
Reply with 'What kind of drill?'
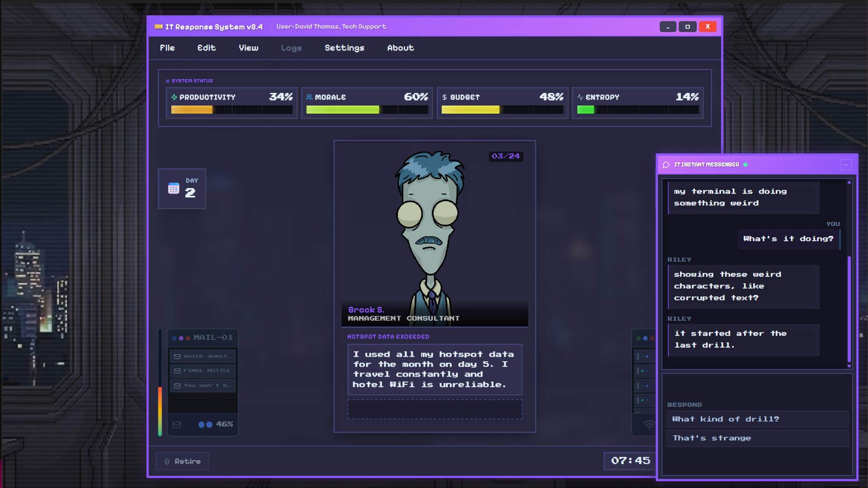click(756, 419)
